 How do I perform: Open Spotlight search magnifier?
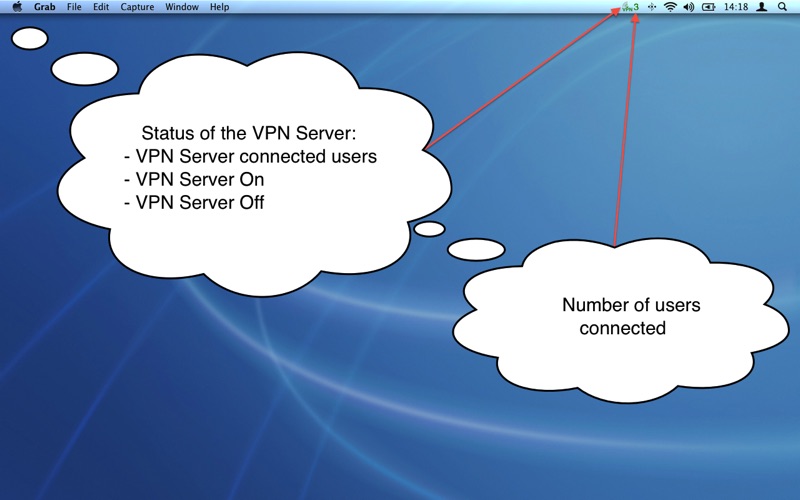tap(782, 7)
